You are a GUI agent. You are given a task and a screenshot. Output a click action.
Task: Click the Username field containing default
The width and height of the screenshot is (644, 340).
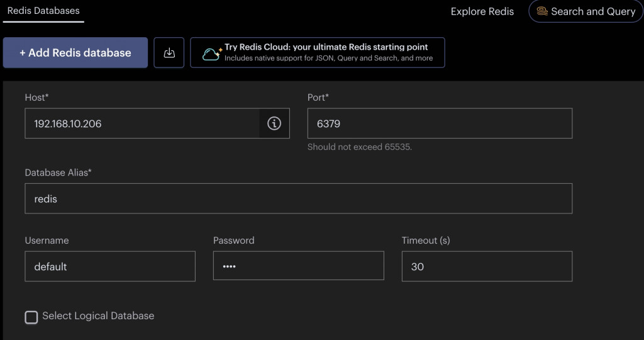[x=110, y=266]
